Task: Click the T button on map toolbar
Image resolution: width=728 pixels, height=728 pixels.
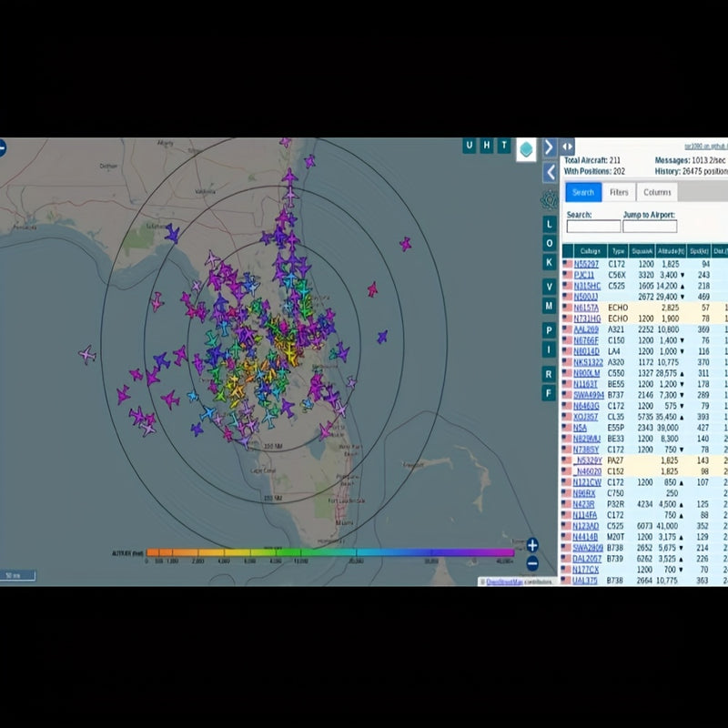Action: point(503,146)
